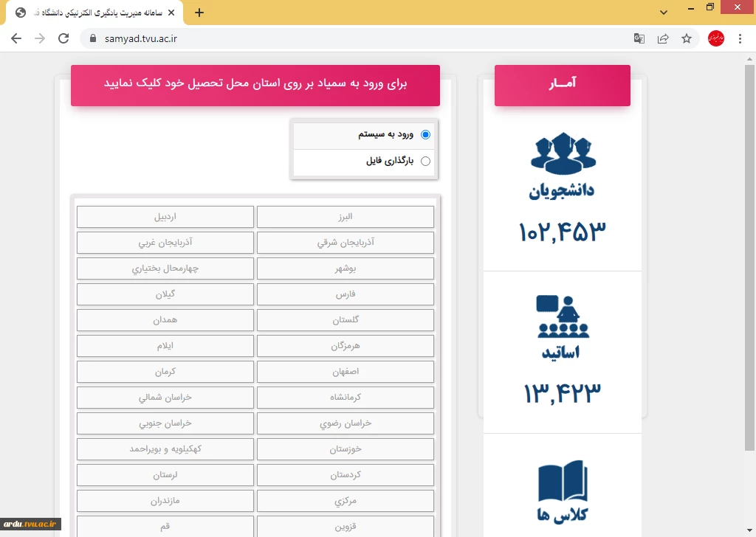Image resolution: width=756 pixels, height=537 pixels.
Task: Choose خراسان شمالي province
Action: (x=165, y=398)
